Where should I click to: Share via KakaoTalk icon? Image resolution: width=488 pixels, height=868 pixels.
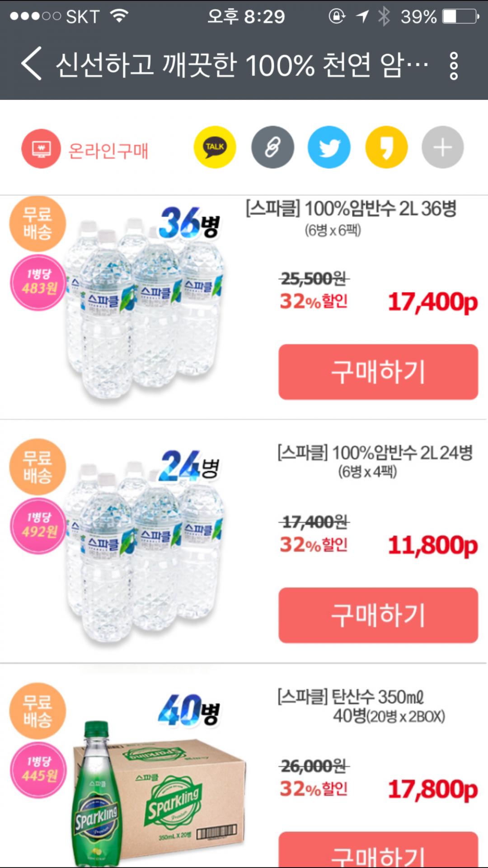coord(215,147)
